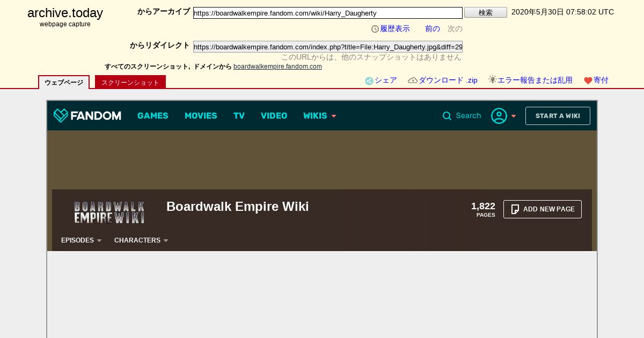Expand the WIKIS dropdown menu
The image size is (644, 338).
tap(320, 116)
